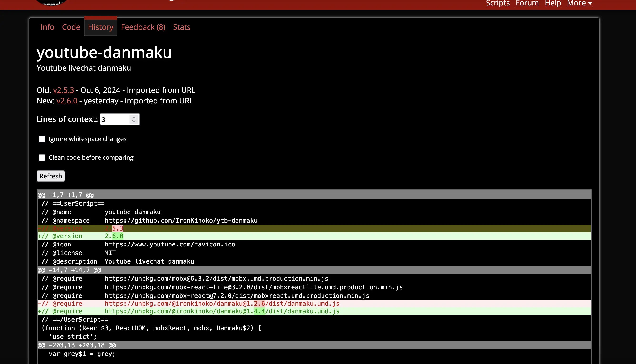The height and width of the screenshot is (364, 636).
Task: Click the added danmaku@1.4.4 require line
Action: tap(222, 311)
